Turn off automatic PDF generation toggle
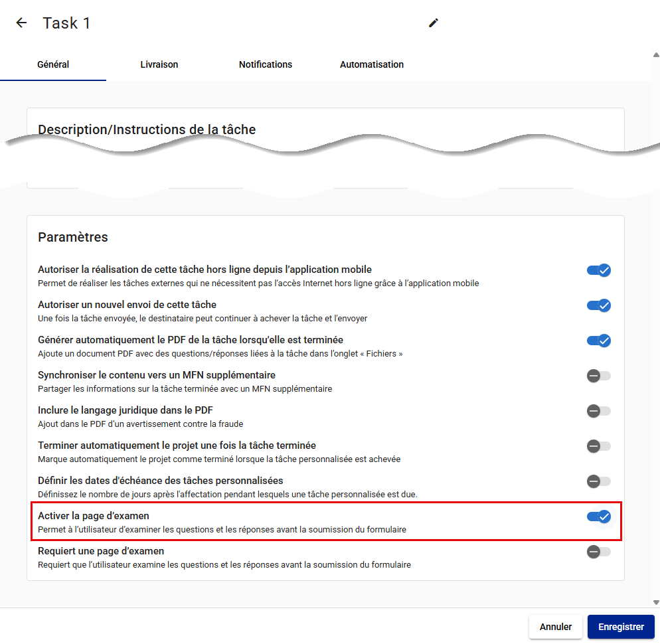 point(598,341)
